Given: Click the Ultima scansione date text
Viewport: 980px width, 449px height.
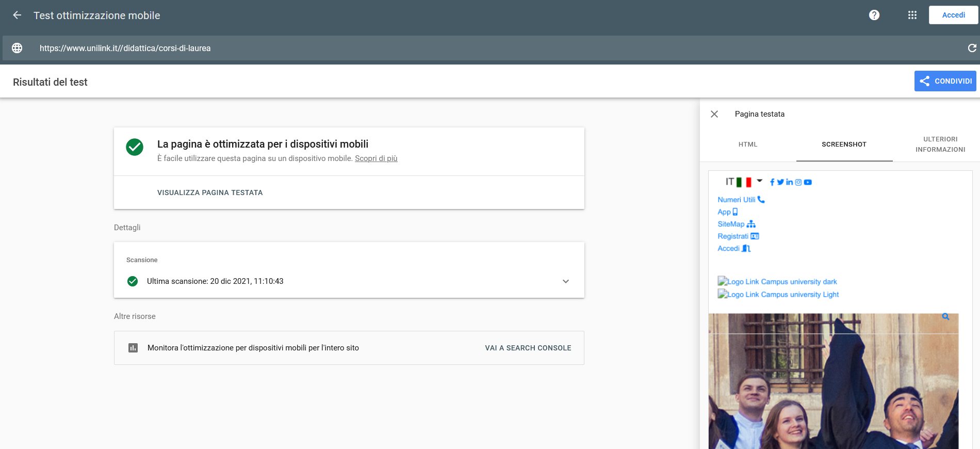Looking at the screenshot, I should (215, 281).
